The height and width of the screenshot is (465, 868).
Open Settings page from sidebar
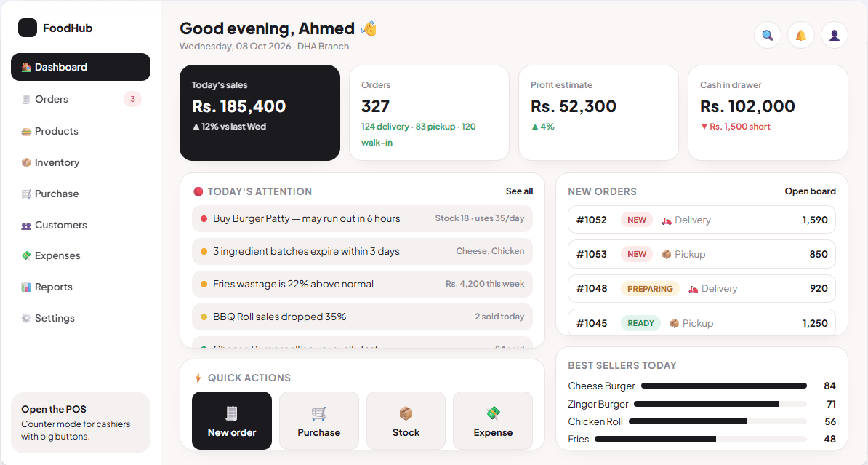[x=80, y=318]
